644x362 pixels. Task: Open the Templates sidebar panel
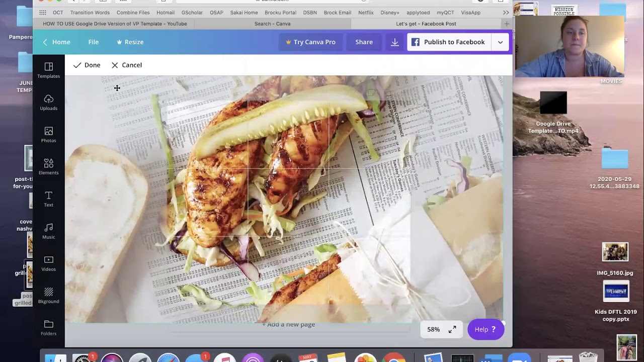(x=48, y=70)
